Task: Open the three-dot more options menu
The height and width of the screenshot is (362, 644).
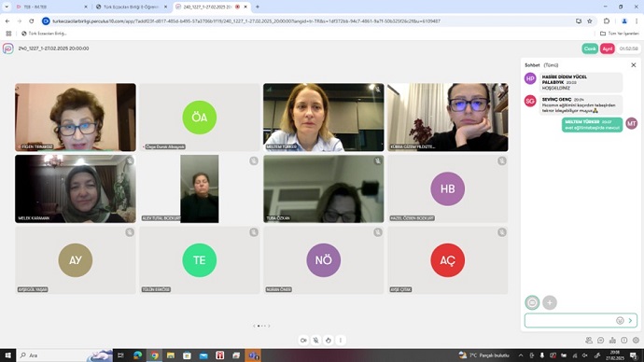Action: point(341,341)
